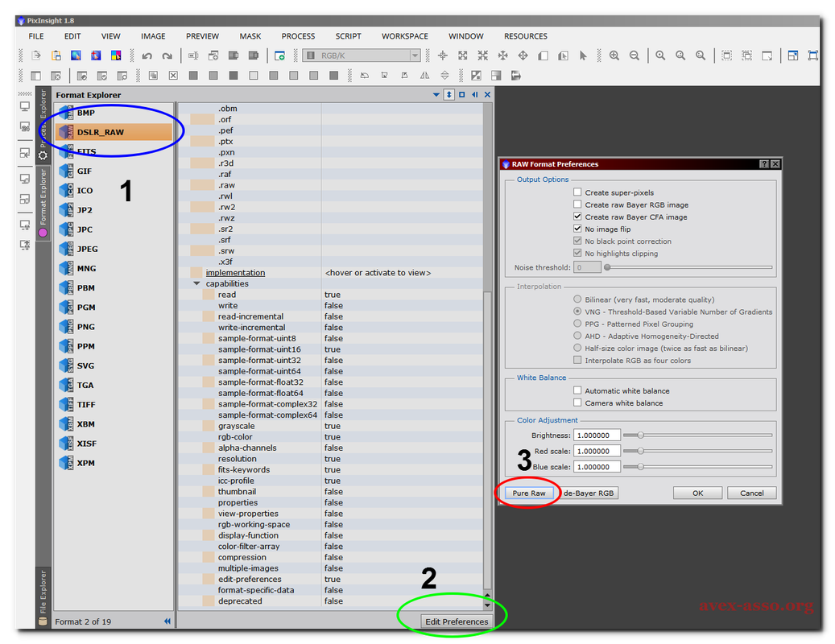Viewport: 835px width, 644px height.
Task: Open the SCRIPT menu
Action: 349,36
